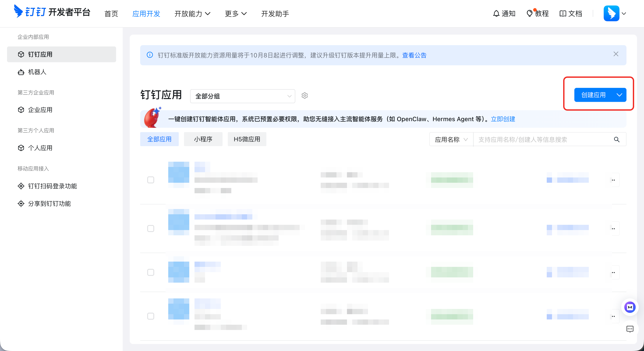Switch to the 全部应用 tab
The width and height of the screenshot is (644, 351).
[159, 139]
